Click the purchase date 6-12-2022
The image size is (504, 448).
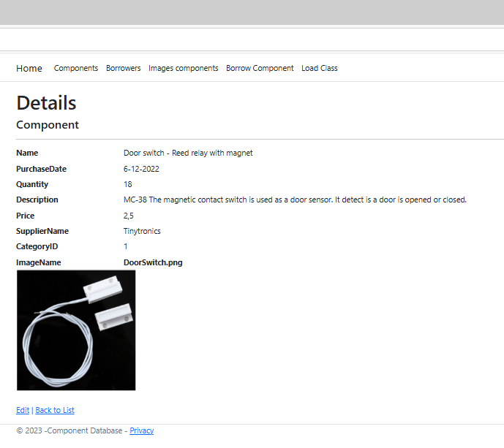(141, 169)
